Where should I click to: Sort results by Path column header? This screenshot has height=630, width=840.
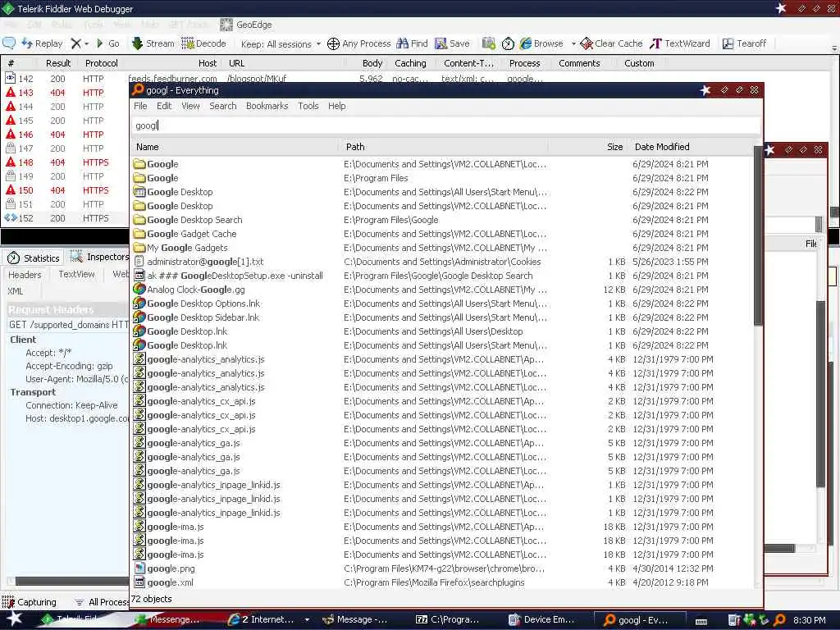[x=444, y=147]
